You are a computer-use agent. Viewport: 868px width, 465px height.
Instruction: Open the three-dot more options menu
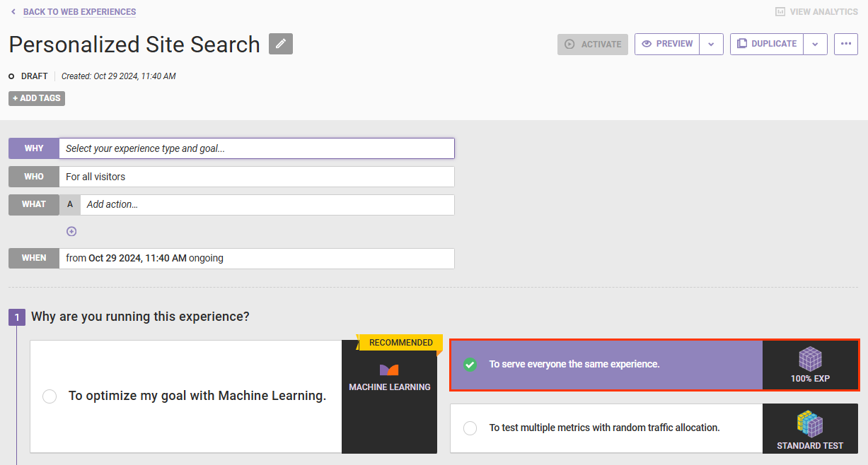coord(846,44)
